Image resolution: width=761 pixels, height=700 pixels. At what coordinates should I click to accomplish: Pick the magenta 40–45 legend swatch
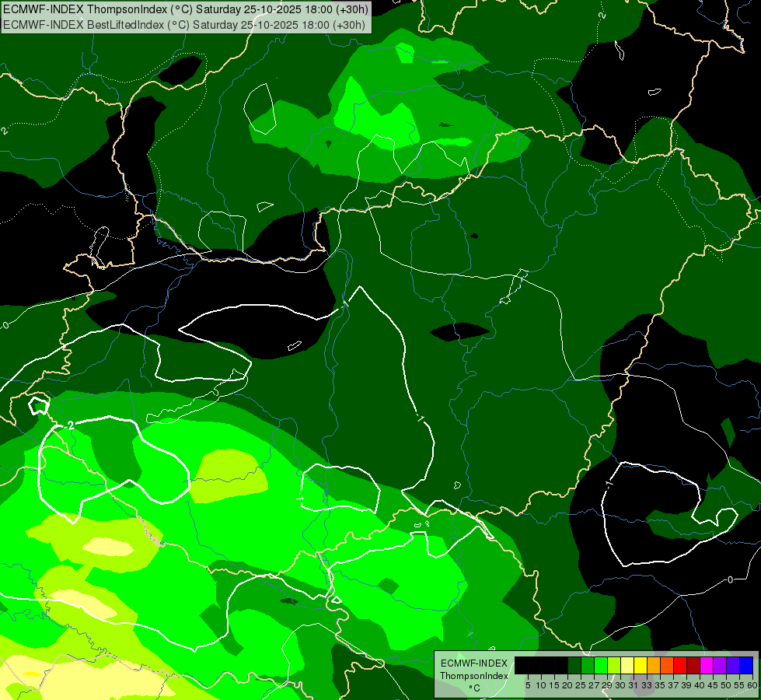coord(707,666)
